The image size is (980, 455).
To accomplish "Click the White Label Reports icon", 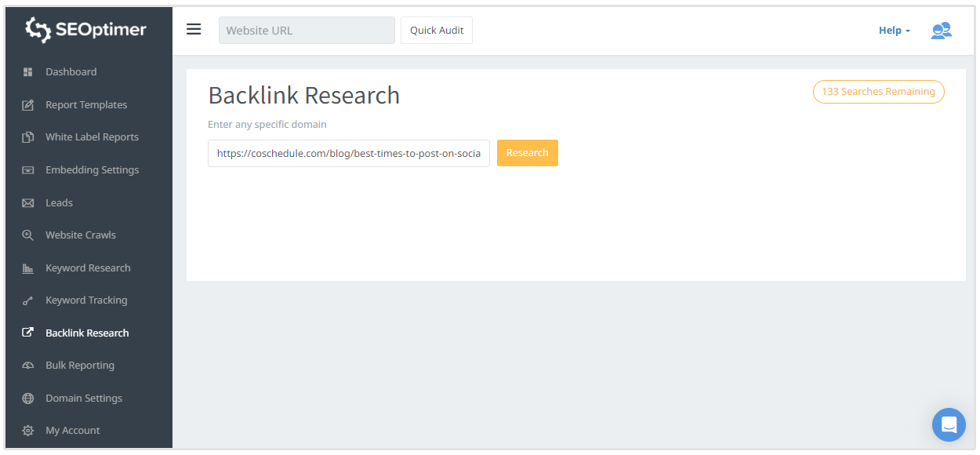I will (28, 137).
